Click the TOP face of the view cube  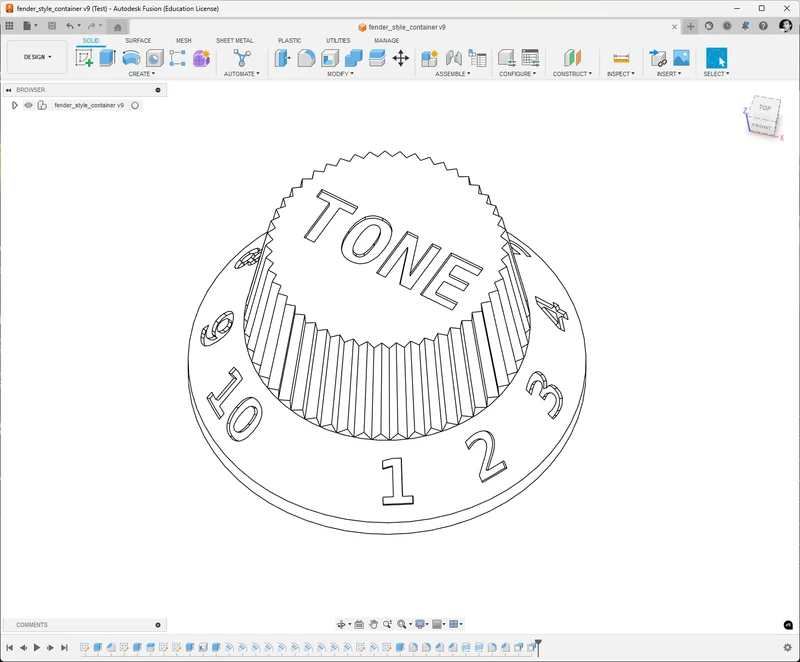(x=764, y=107)
